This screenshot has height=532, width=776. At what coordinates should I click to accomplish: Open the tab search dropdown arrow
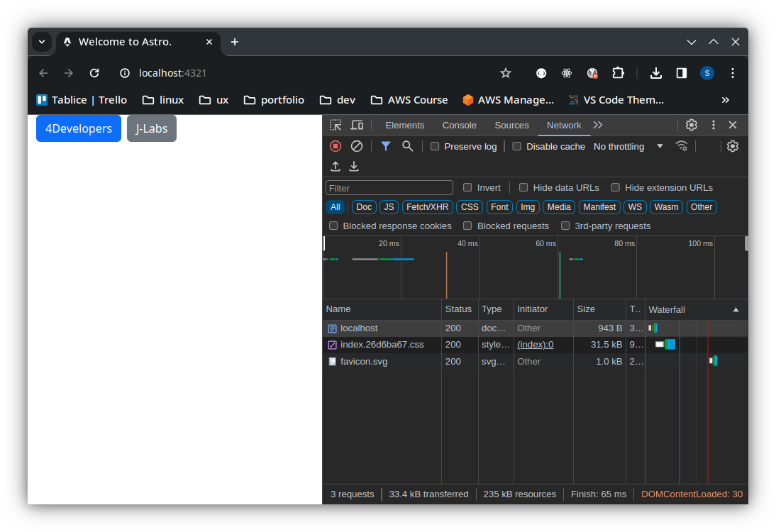pyautogui.click(x=42, y=42)
